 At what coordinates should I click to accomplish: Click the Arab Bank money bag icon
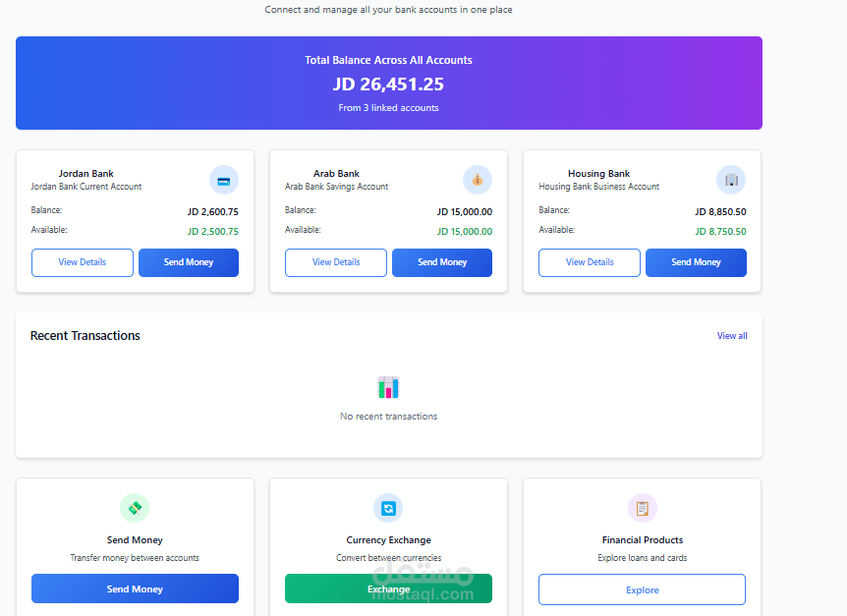tap(477, 181)
